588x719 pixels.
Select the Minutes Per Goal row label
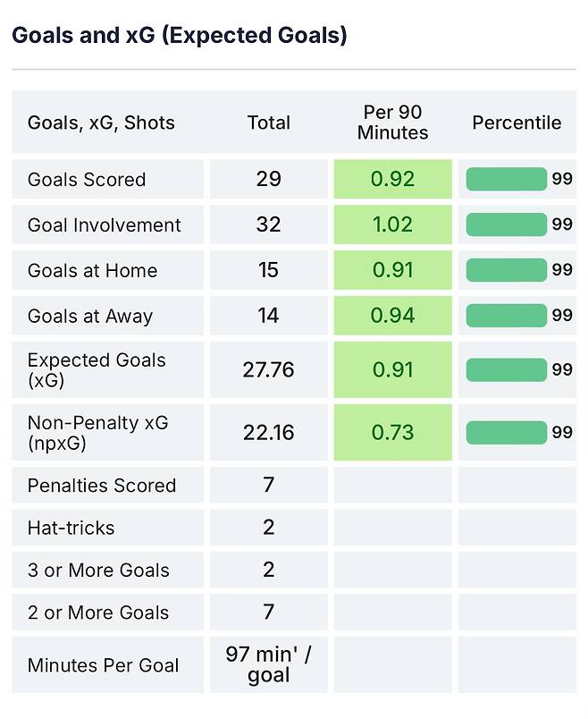pyautogui.click(x=103, y=665)
